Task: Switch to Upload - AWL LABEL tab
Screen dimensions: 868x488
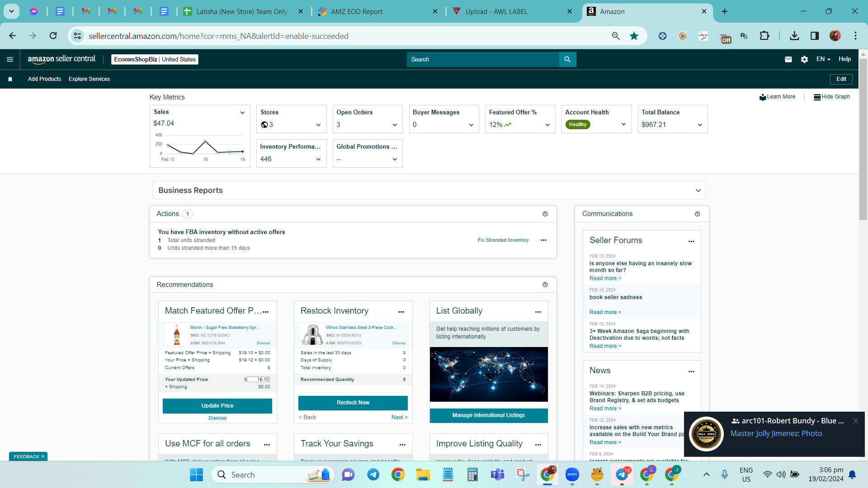Action: tap(513, 12)
